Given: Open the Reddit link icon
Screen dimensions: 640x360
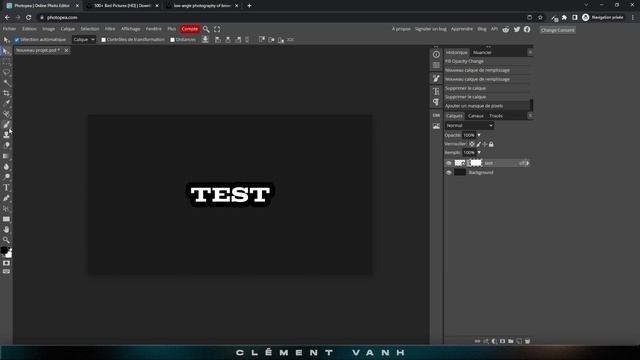Looking at the screenshot, I should tap(506, 29).
